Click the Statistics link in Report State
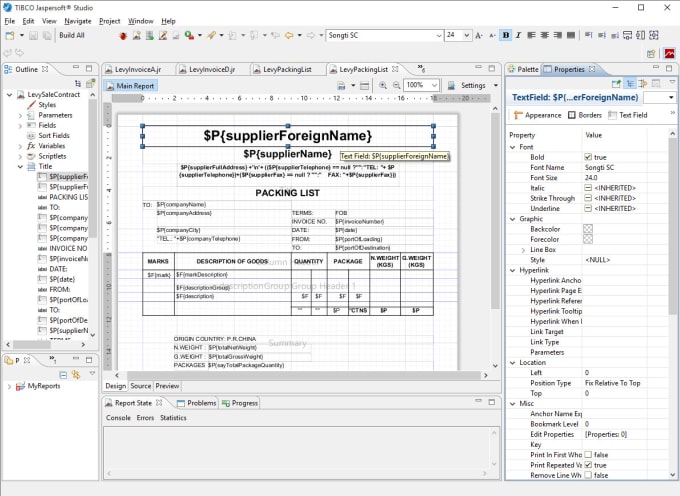 tap(173, 418)
